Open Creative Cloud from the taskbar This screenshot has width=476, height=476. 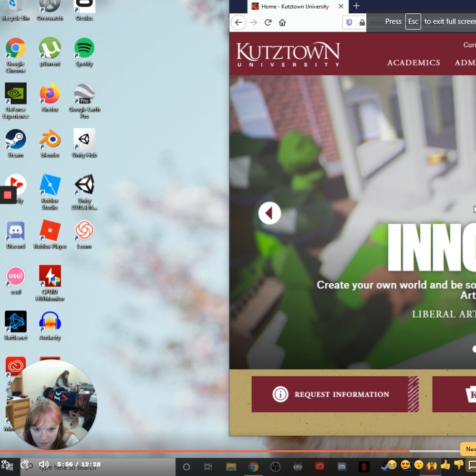(320, 466)
